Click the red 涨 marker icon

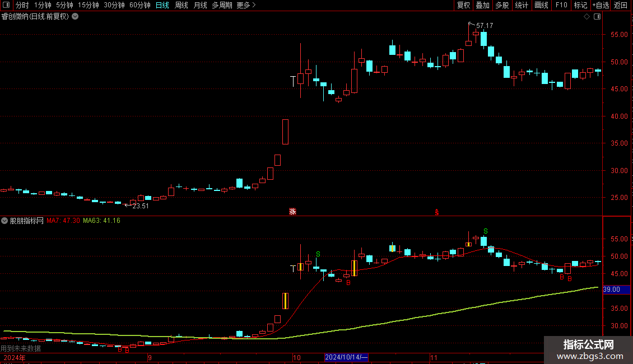pyautogui.click(x=292, y=212)
